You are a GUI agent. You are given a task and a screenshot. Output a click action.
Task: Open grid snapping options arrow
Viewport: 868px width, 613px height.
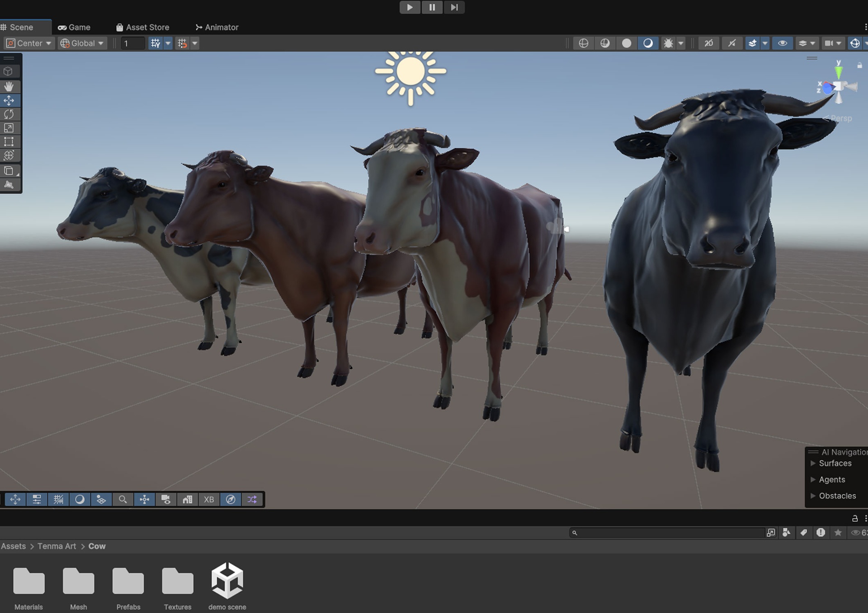click(x=168, y=43)
